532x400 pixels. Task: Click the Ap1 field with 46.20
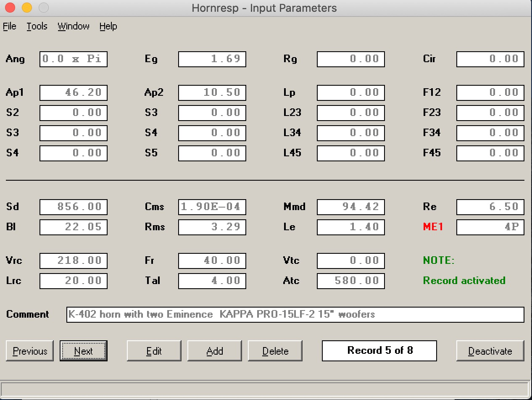[x=74, y=93]
